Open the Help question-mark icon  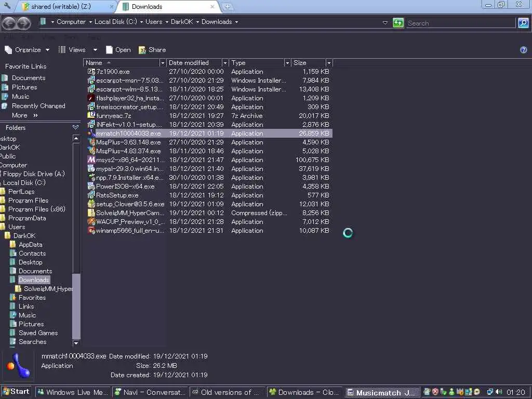pyautogui.click(x=524, y=50)
